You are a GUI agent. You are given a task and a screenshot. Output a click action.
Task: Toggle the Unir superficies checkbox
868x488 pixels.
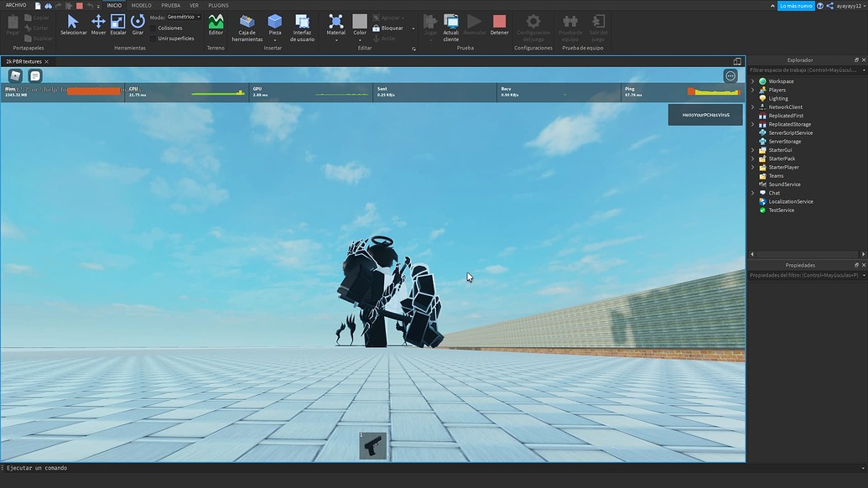pos(153,39)
